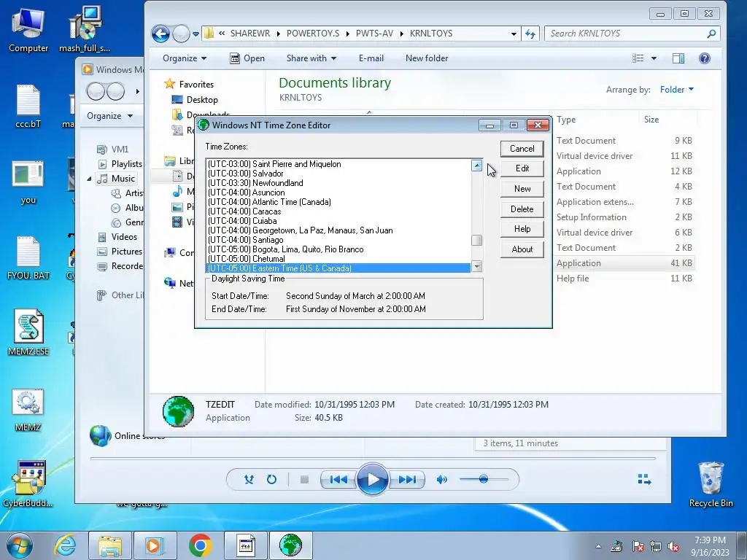
Task: Click the Explorer Back navigation arrow
Action: pos(161,34)
